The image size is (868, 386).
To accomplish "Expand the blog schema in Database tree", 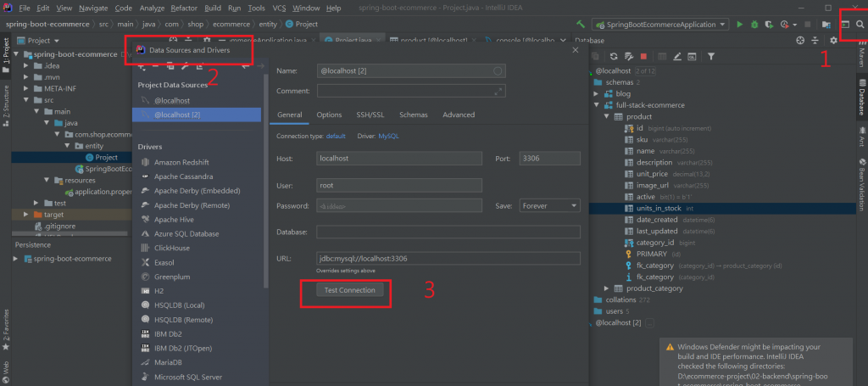I will pyautogui.click(x=596, y=93).
